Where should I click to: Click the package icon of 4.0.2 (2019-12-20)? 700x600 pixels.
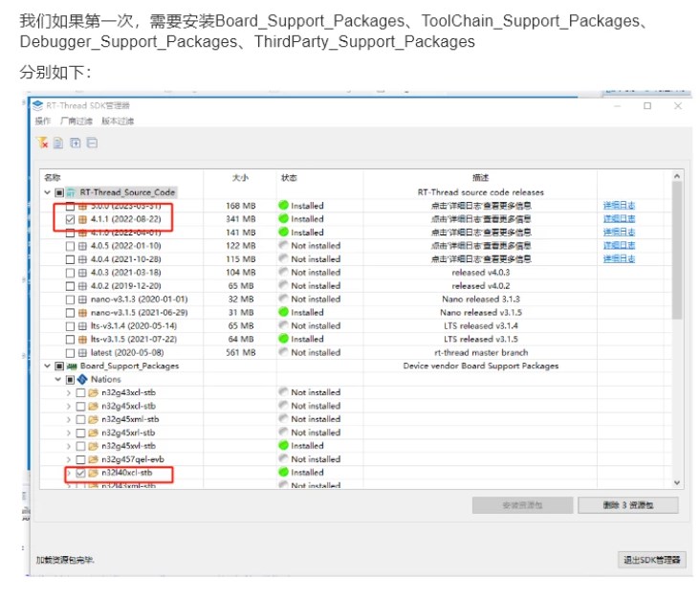(x=82, y=286)
